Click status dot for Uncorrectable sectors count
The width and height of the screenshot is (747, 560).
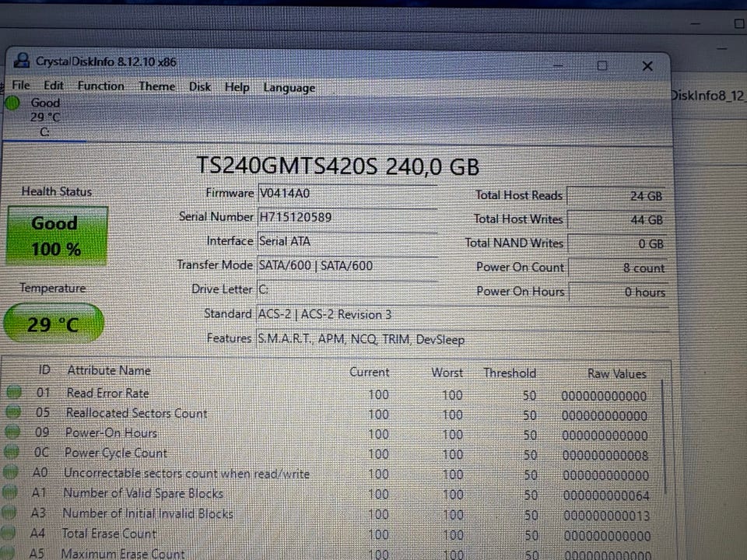point(10,471)
